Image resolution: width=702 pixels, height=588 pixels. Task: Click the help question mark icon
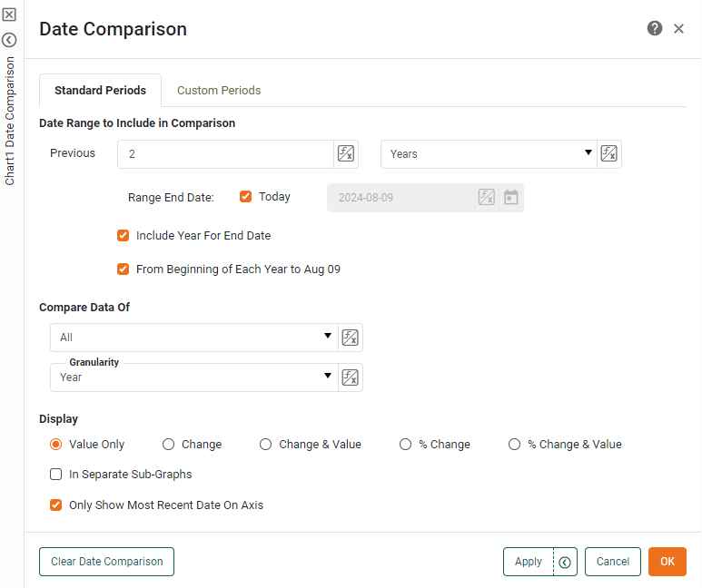(x=654, y=29)
